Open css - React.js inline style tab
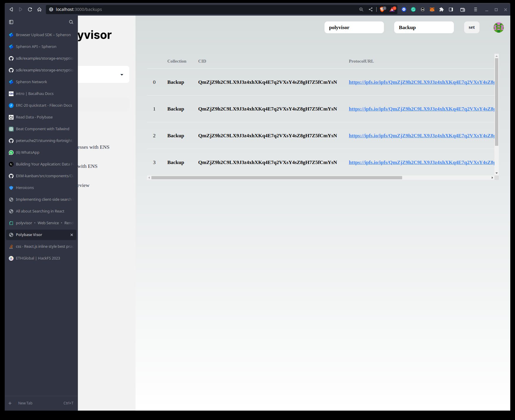 (41, 246)
